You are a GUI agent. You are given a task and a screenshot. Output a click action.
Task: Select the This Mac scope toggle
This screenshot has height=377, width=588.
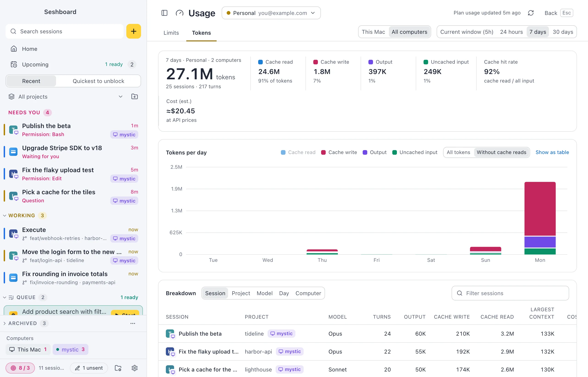click(x=373, y=32)
